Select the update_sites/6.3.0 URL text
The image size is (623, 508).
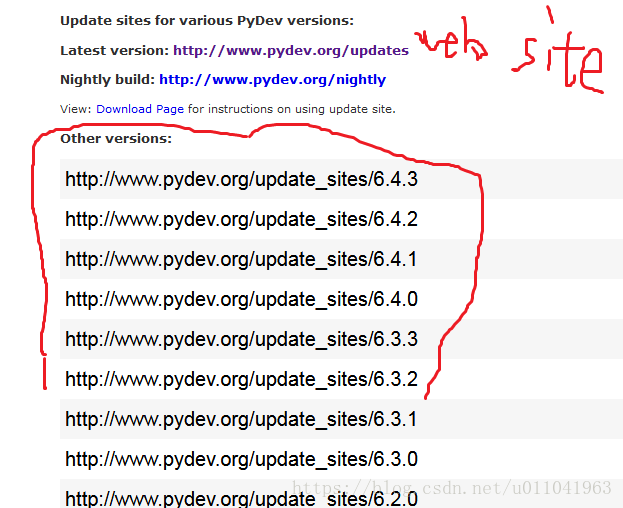[x=242, y=459]
